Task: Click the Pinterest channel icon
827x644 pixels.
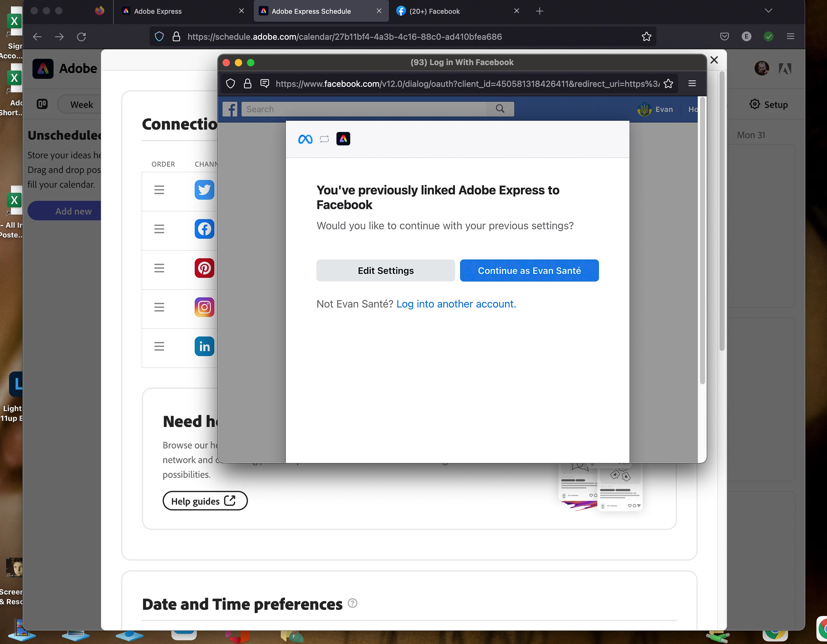Action: 204,268
